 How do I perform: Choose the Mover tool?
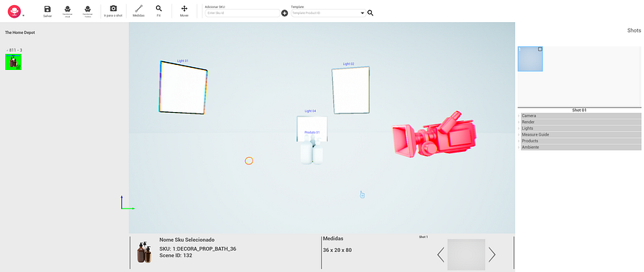pyautogui.click(x=185, y=8)
